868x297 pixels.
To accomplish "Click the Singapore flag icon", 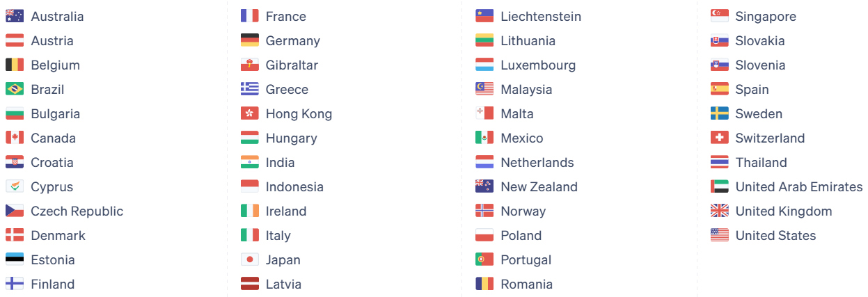I will (720, 16).
